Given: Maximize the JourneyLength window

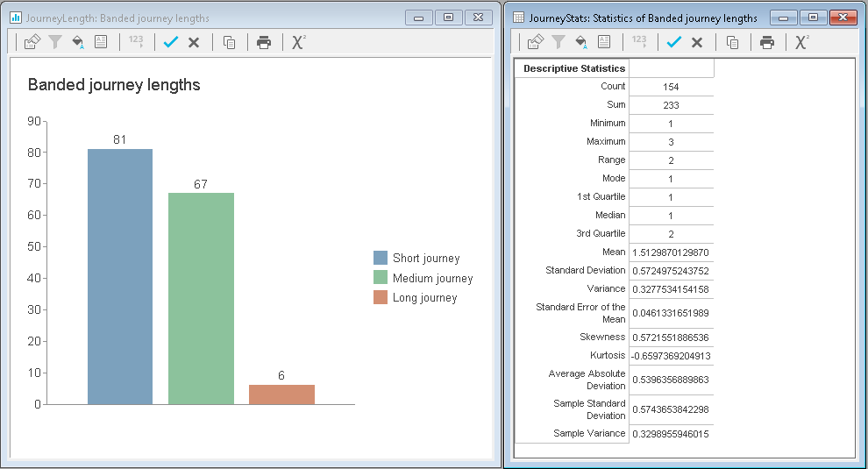Looking at the screenshot, I should click(448, 18).
